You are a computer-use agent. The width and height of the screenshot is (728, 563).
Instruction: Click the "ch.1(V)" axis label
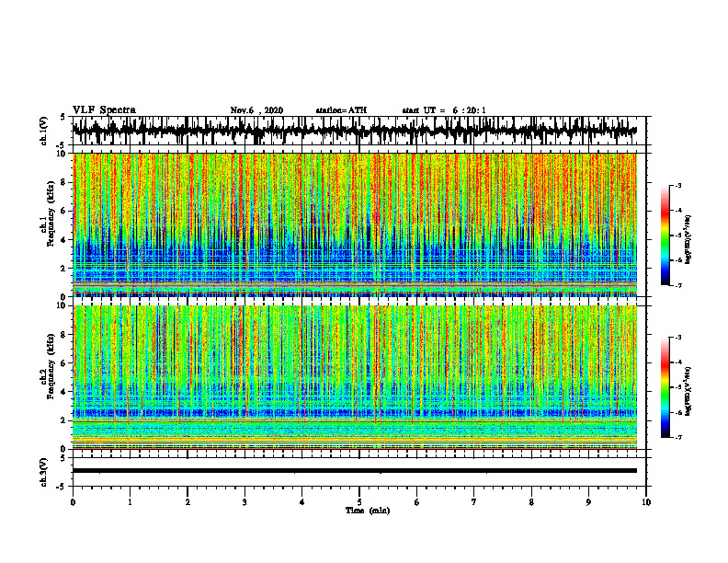coord(43,132)
